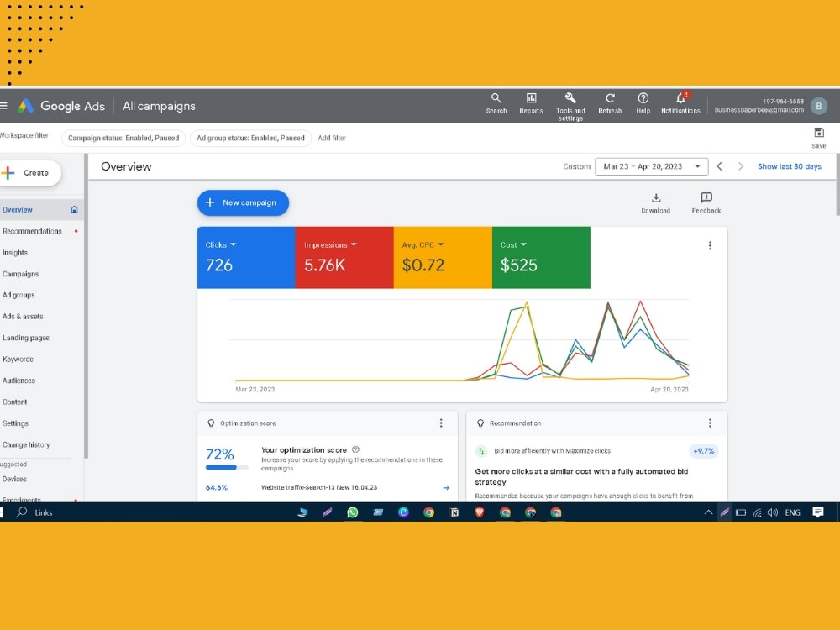This screenshot has width=840, height=630.
Task: View Notifications bell alerts
Action: [x=680, y=103]
